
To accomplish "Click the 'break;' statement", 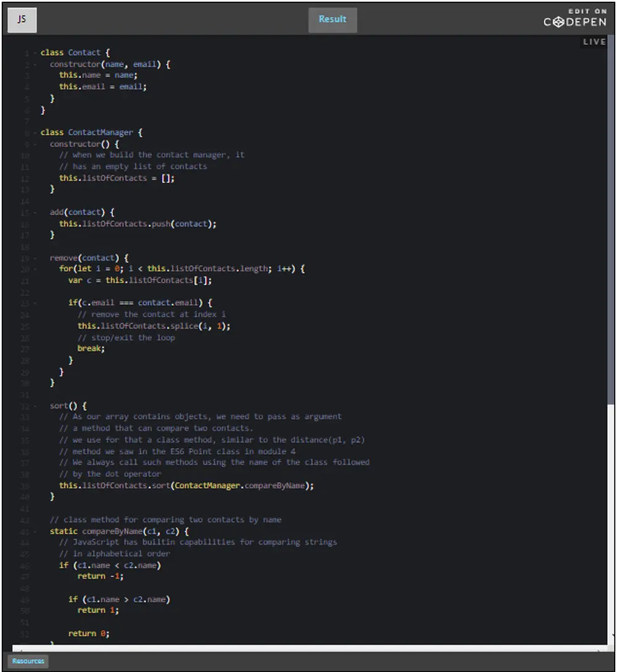I will [x=91, y=348].
